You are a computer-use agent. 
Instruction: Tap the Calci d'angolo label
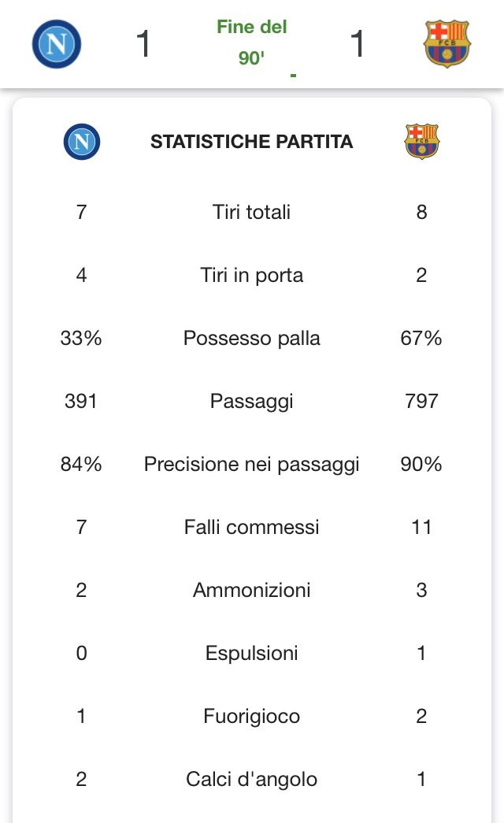click(252, 780)
